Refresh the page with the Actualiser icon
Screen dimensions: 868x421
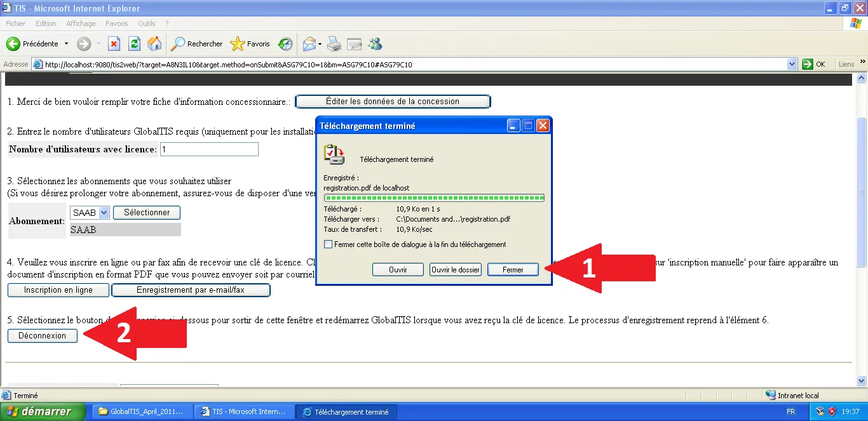coord(134,44)
